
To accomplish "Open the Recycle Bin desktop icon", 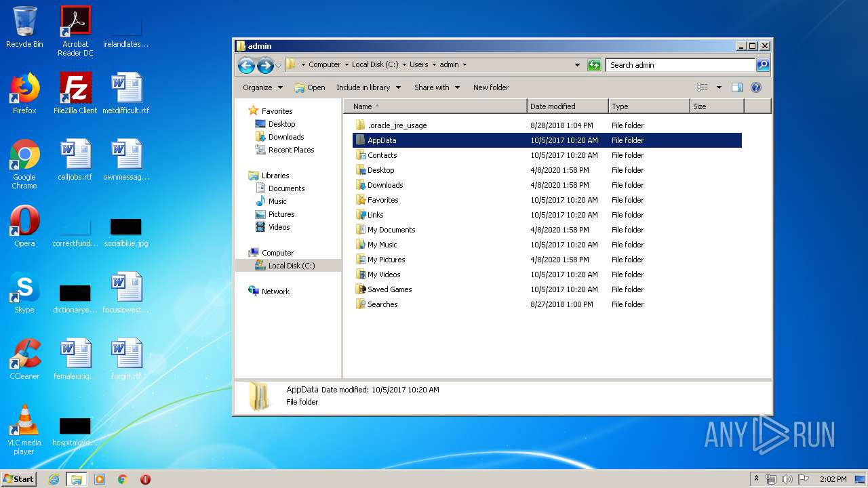I will pyautogui.click(x=24, y=27).
